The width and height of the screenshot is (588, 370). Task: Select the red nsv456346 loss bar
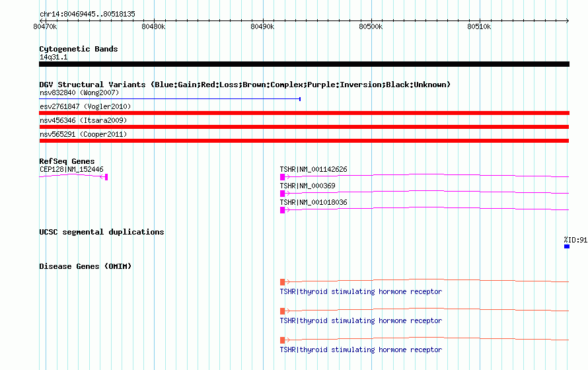tap(304, 127)
